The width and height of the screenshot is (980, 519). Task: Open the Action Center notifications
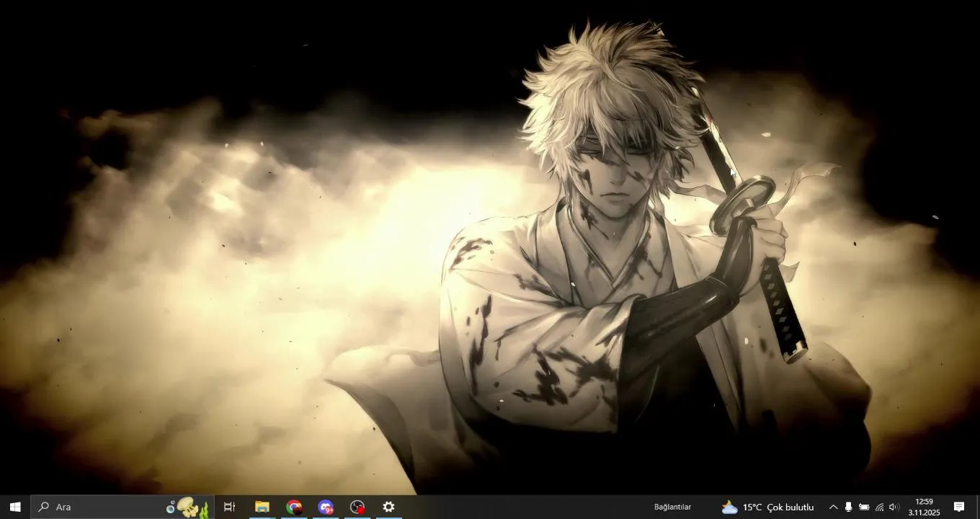[x=959, y=507]
